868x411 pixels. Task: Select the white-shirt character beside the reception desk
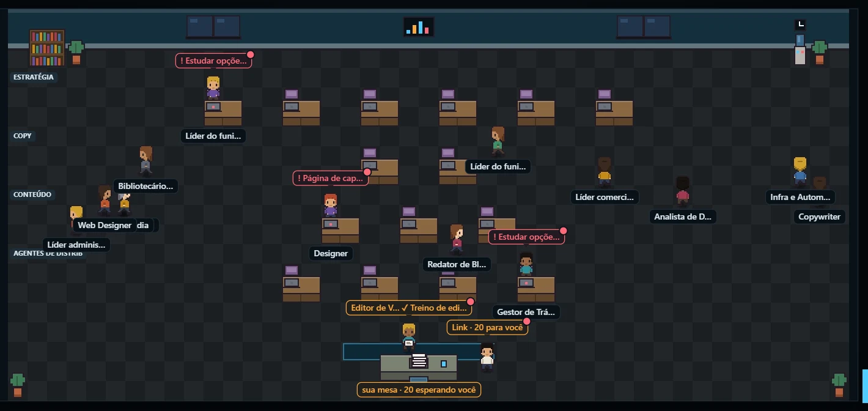pos(487,357)
